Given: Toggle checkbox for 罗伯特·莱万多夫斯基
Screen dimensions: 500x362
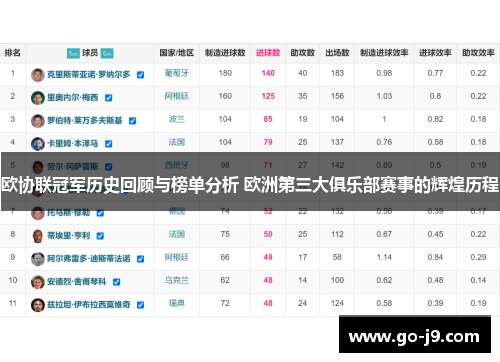Looking at the screenshot, I should point(133,121).
